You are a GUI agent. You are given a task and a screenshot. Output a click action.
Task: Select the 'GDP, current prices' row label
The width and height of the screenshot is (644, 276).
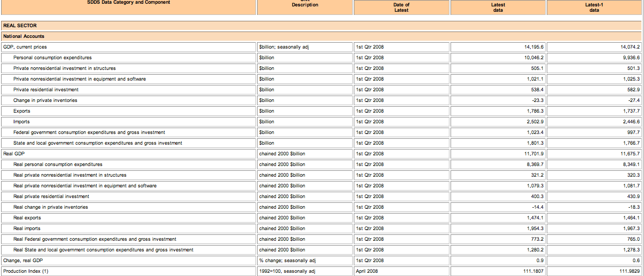pyautogui.click(x=25, y=47)
